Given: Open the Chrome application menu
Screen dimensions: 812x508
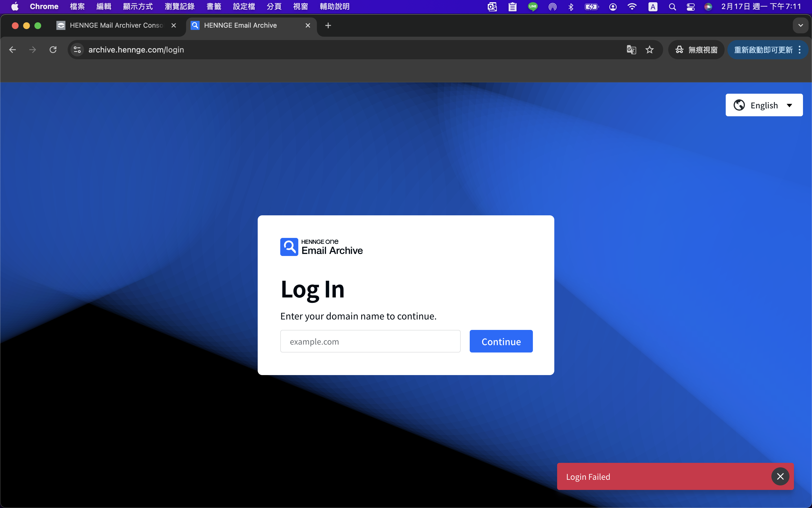Looking at the screenshot, I should [x=44, y=6].
